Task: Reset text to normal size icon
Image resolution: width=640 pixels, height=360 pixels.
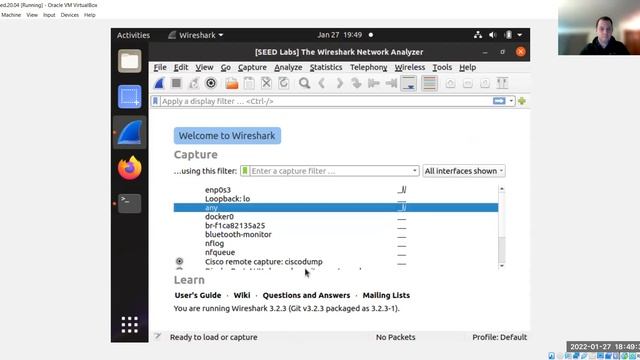Action: tap(485, 83)
